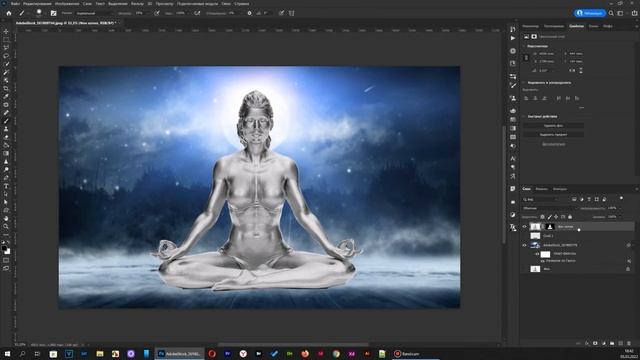
Task: Select the Rectangular Marquee tool
Action: [x=6, y=40]
